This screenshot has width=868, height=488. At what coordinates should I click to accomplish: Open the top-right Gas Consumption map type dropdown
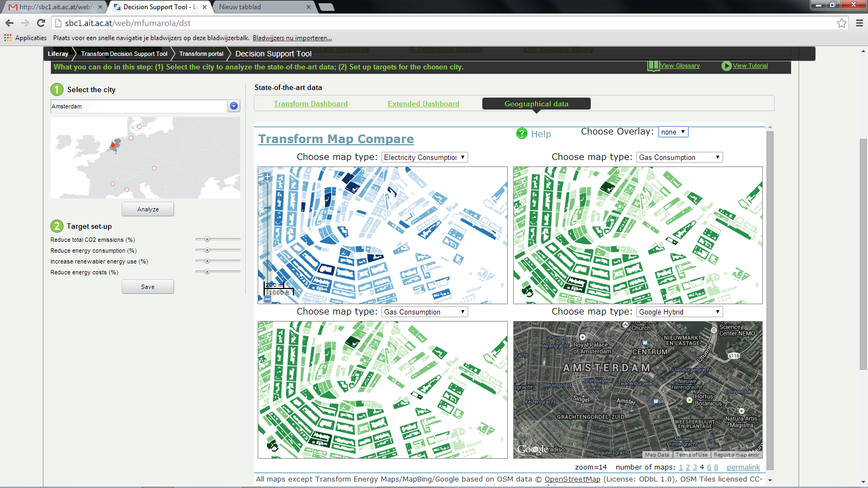pos(679,157)
